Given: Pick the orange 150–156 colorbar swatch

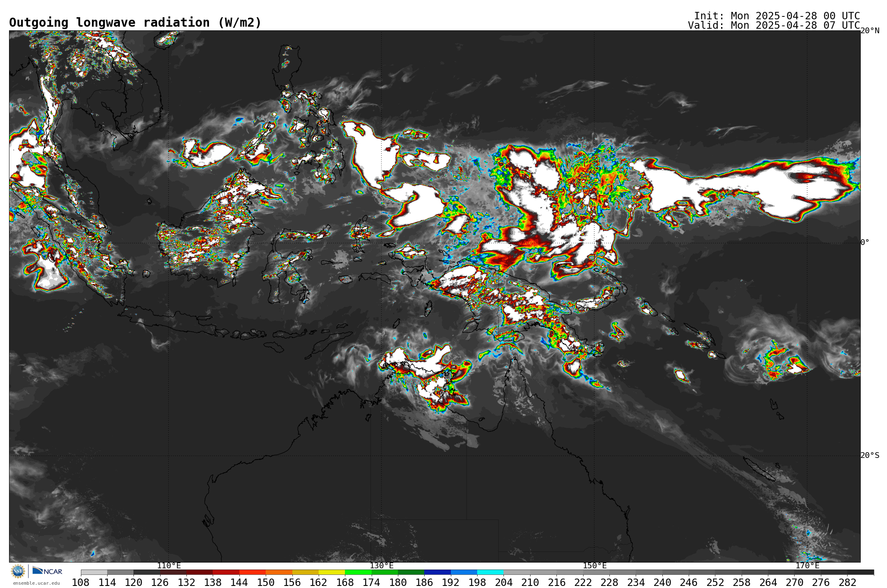Looking at the screenshot, I should click(x=279, y=572).
